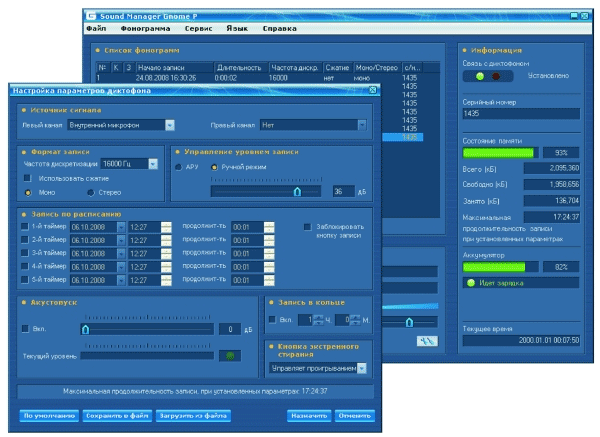The height and width of the screenshot is (437, 600).
Task: Open the emergency erase button function dropdown
Action: coord(362,369)
